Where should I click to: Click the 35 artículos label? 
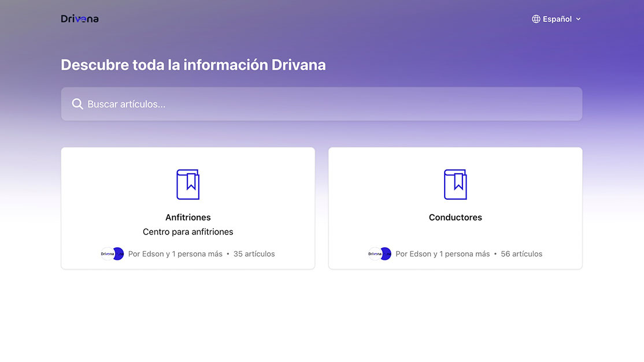[x=254, y=253]
